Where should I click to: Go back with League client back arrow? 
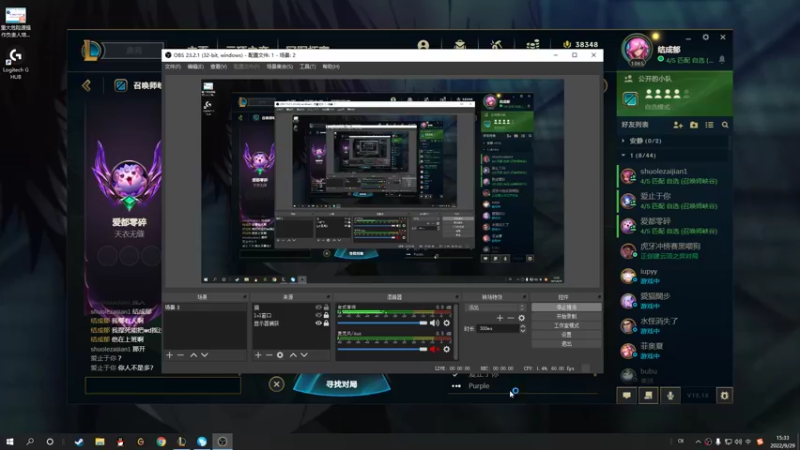[87, 85]
